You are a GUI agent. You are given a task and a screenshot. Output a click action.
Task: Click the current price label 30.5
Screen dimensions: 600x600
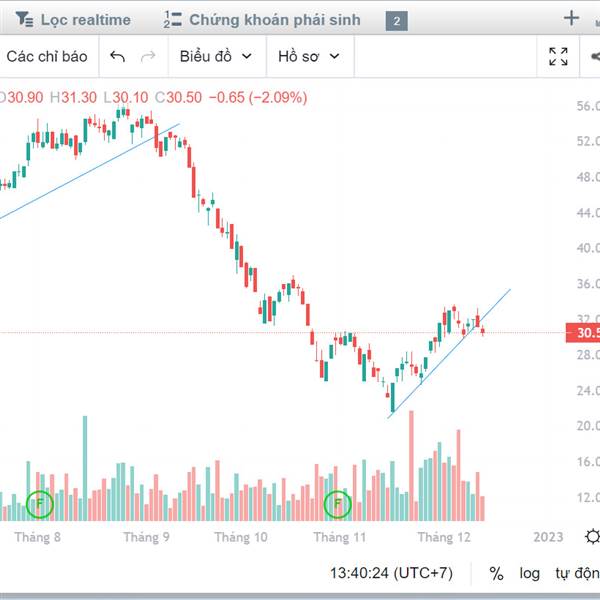pyautogui.click(x=583, y=333)
